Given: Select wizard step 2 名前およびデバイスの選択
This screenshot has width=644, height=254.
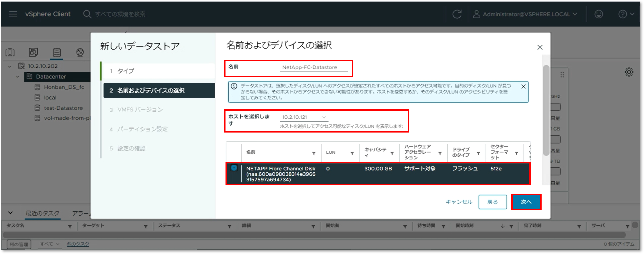Looking at the screenshot, I should pyautogui.click(x=159, y=90).
